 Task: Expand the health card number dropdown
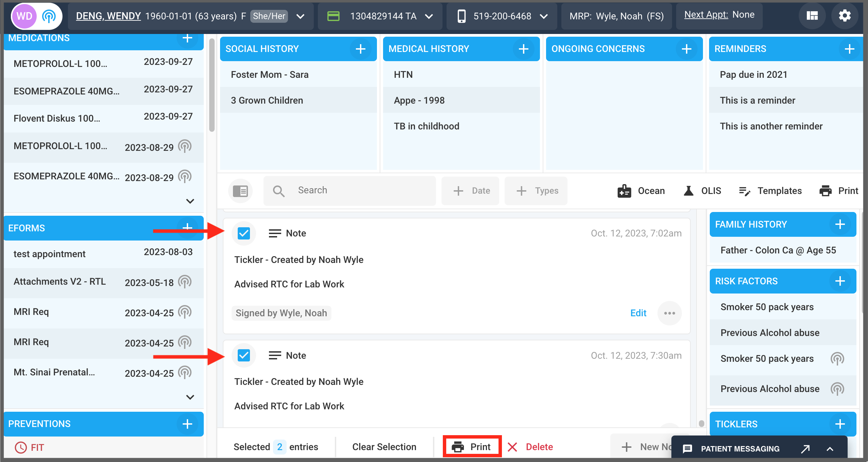point(429,16)
